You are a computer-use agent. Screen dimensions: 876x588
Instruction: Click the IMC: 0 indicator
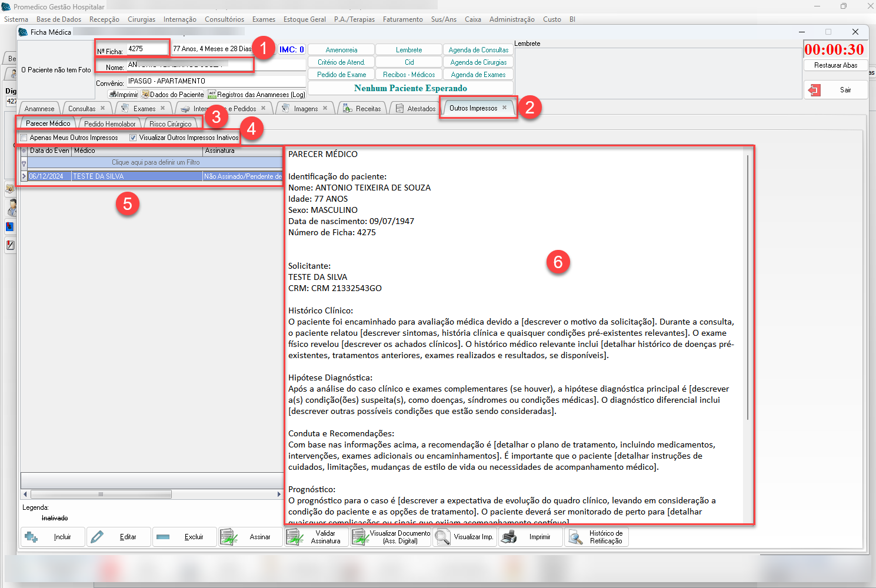[x=291, y=49]
